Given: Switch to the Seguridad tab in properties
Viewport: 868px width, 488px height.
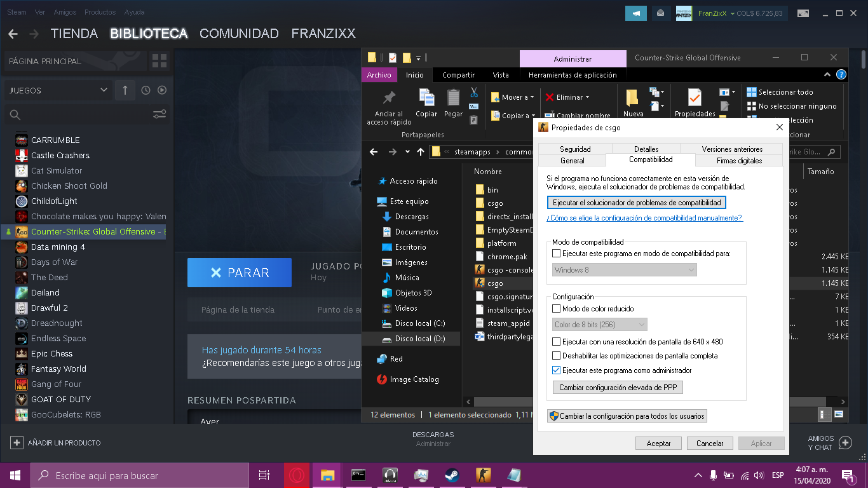Looking at the screenshot, I should (575, 149).
